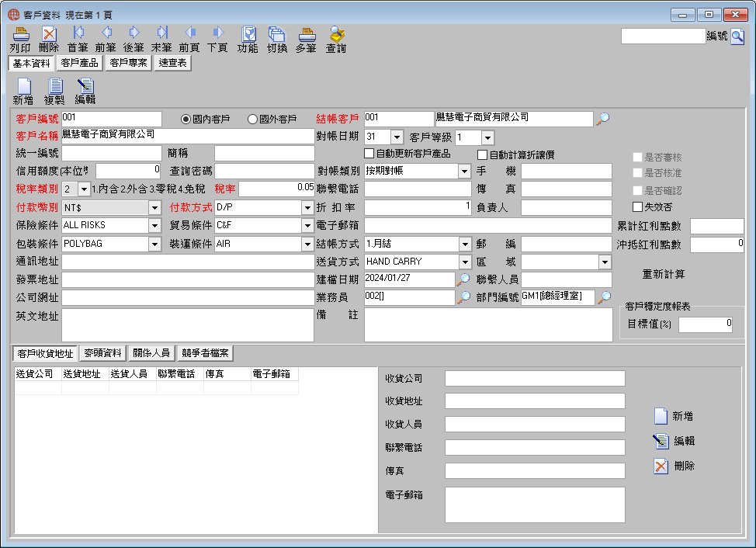Click the 重新計算 recalculate button

(664, 274)
